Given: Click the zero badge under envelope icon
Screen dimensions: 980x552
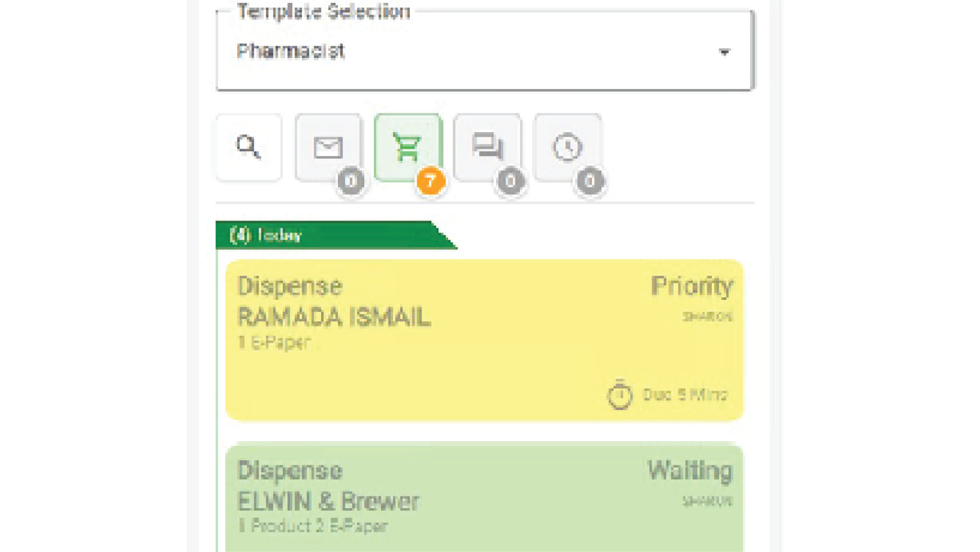Looking at the screenshot, I should (351, 181).
